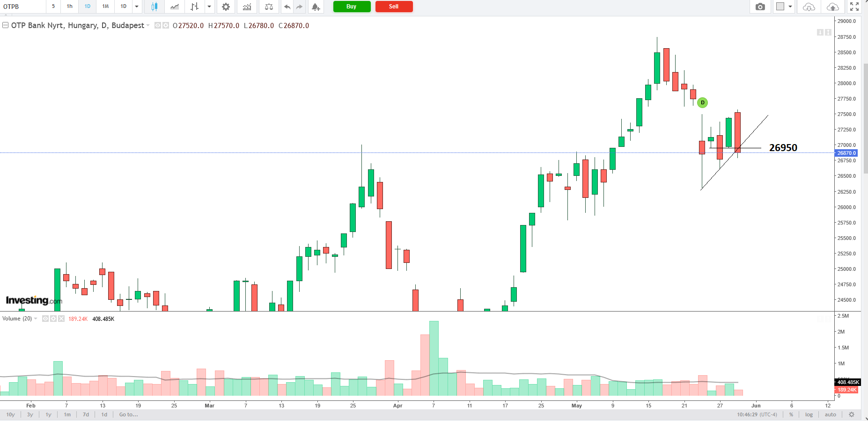Toggle auto scale at bottom right

click(x=830, y=414)
